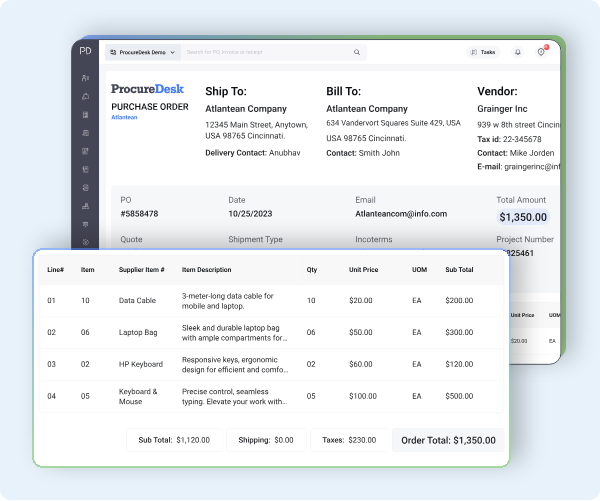Follow the blue Atlantean link
This screenshot has height=501, width=600.
tap(124, 117)
